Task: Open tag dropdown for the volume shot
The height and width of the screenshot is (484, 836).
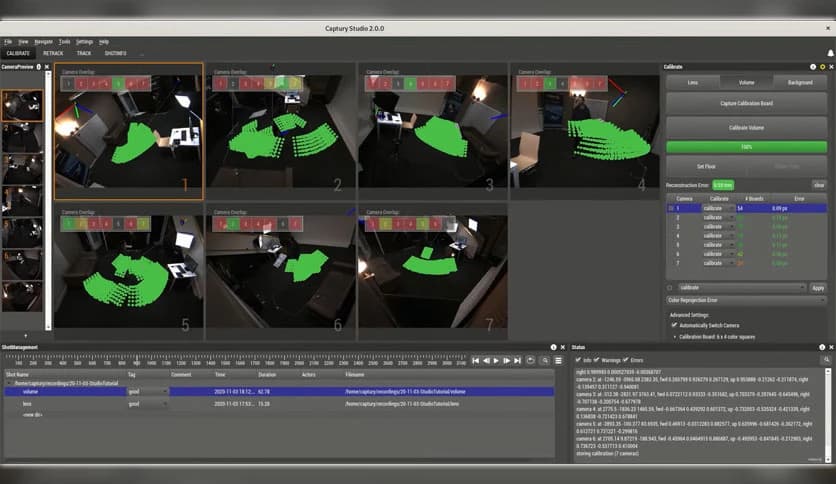Action: pyautogui.click(x=147, y=392)
